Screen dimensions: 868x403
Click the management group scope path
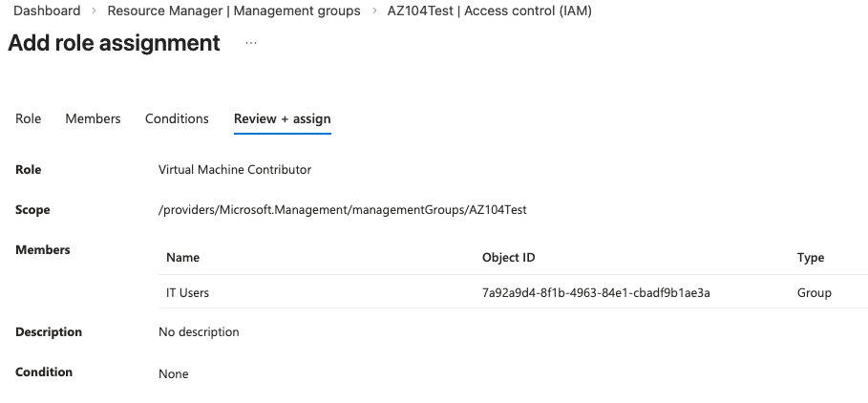click(343, 210)
